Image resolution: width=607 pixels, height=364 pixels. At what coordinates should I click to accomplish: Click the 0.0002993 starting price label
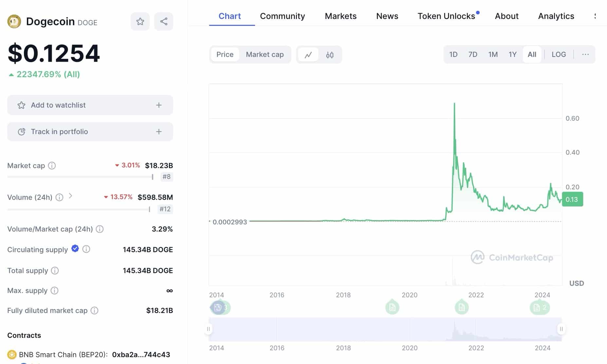pyautogui.click(x=230, y=222)
